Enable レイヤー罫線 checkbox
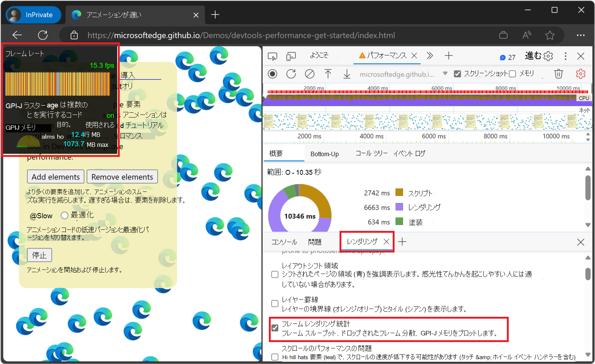 (275, 303)
